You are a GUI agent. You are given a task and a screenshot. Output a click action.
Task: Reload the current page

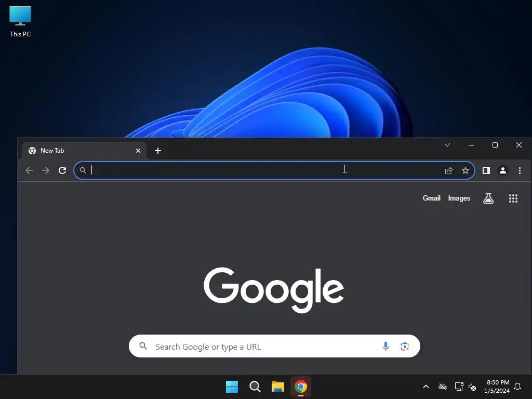[62, 170]
